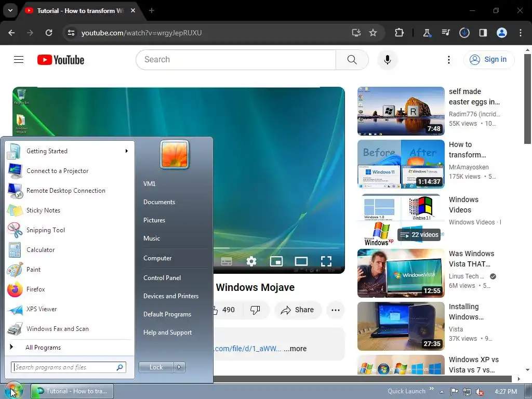
Task: Open Calculator from Start menu
Action: [x=69, y=250]
